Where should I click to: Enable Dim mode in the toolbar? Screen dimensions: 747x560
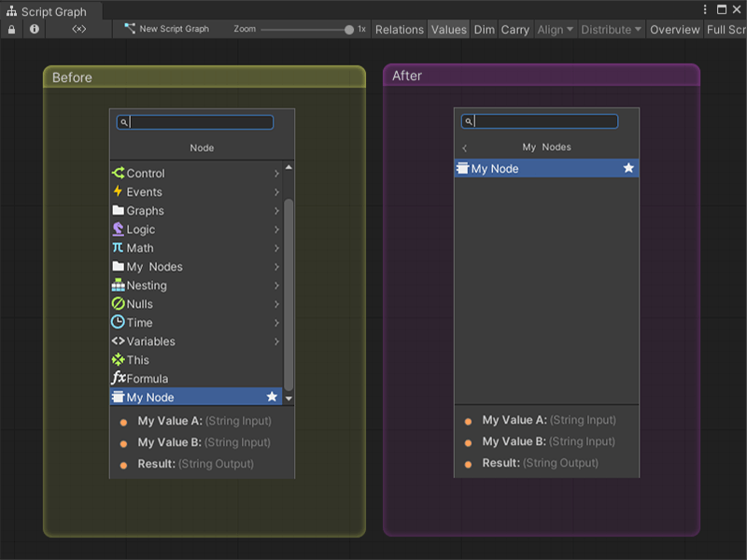point(484,29)
